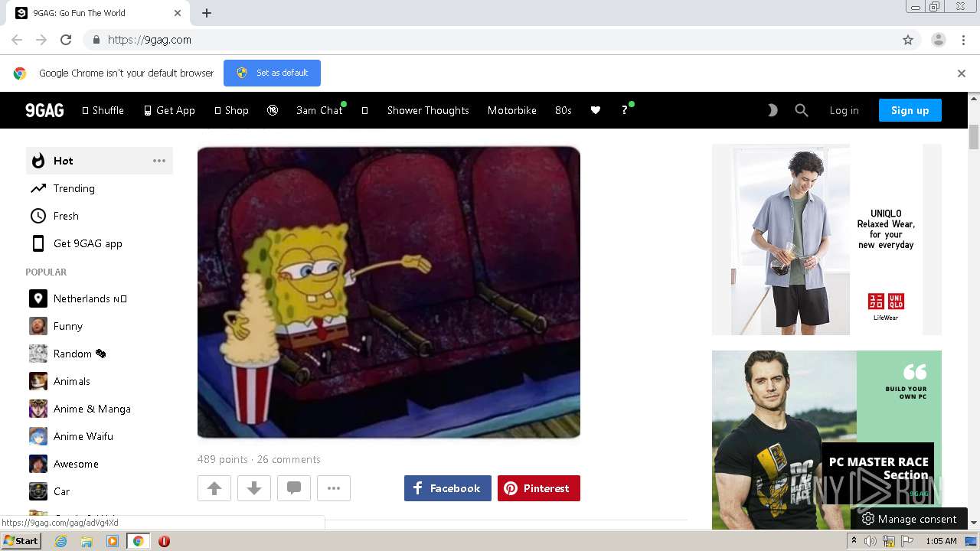Open Internet Explorer from the taskbar
The width and height of the screenshot is (980, 551).
(x=60, y=541)
